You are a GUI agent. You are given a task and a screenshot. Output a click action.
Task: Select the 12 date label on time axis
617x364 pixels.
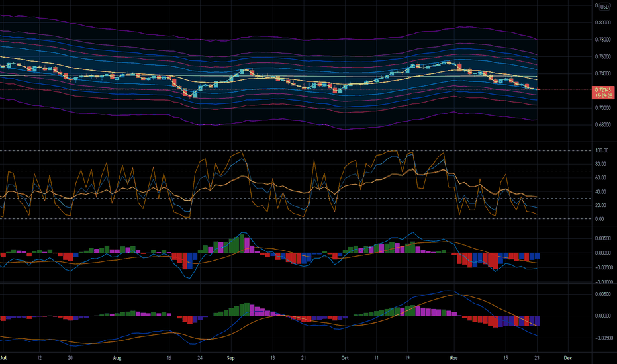tap(39, 358)
